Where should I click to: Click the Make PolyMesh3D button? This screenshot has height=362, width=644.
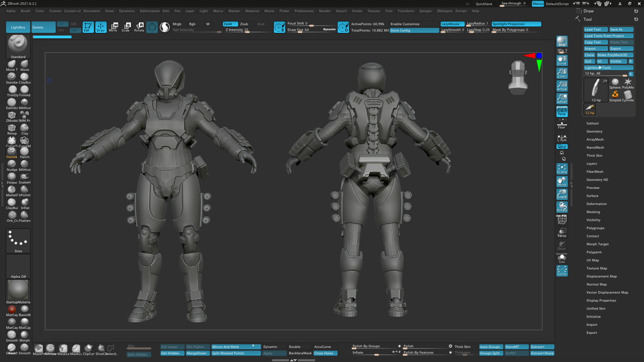(x=614, y=55)
